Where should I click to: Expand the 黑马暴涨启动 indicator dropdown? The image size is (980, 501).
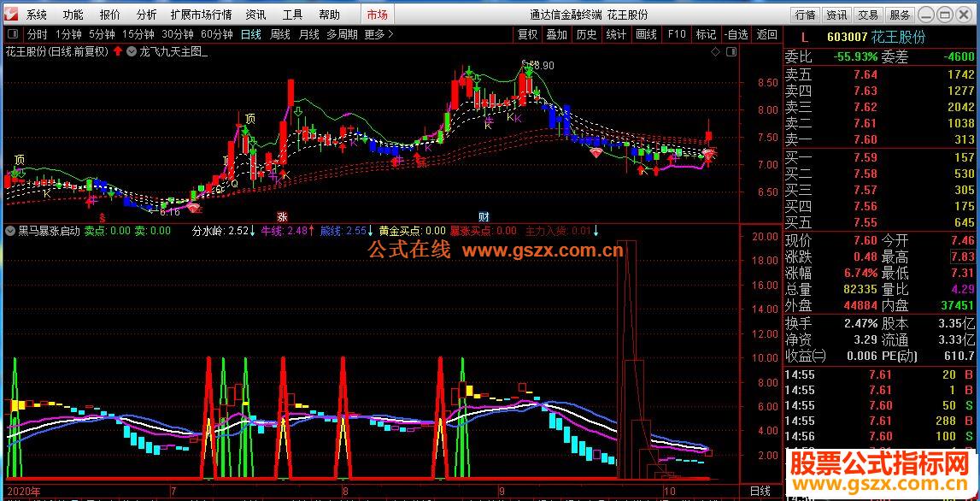(9, 231)
